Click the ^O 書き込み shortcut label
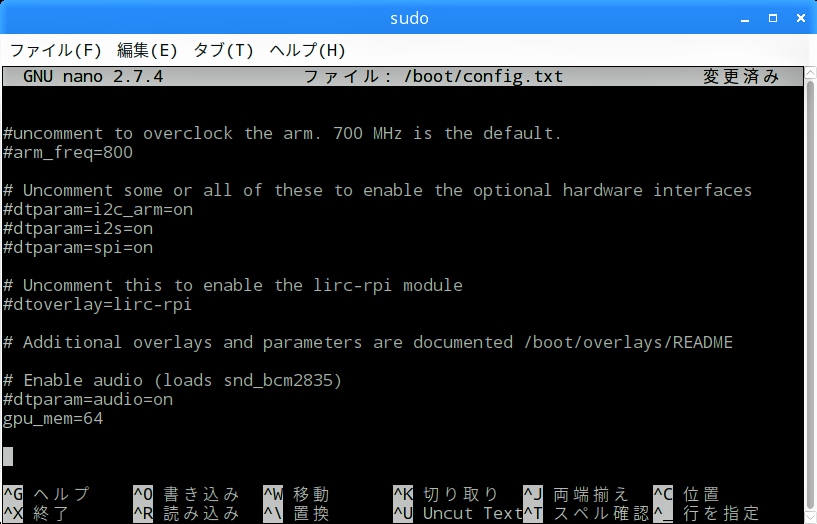This screenshot has height=524, width=817. click(x=187, y=493)
